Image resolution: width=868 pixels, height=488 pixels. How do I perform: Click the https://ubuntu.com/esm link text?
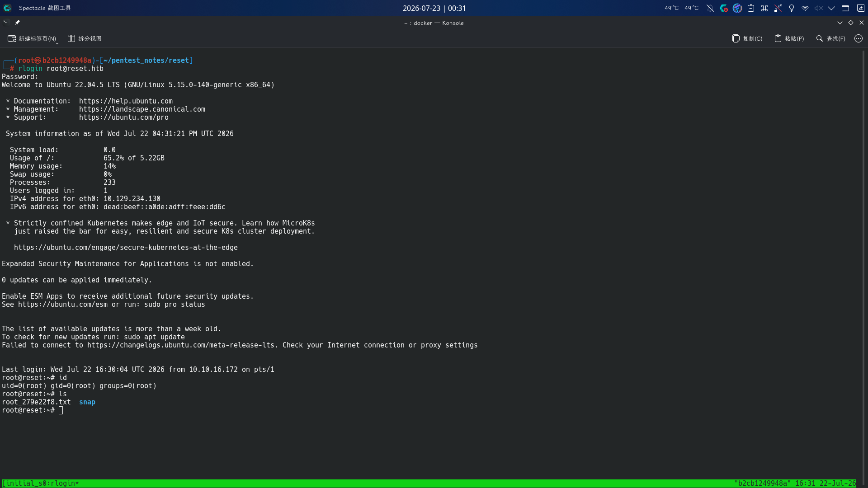[x=63, y=305]
